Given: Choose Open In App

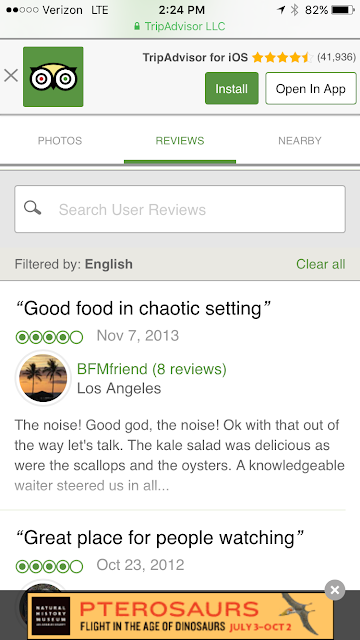Looking at the screenshot, I should point(311,89).
